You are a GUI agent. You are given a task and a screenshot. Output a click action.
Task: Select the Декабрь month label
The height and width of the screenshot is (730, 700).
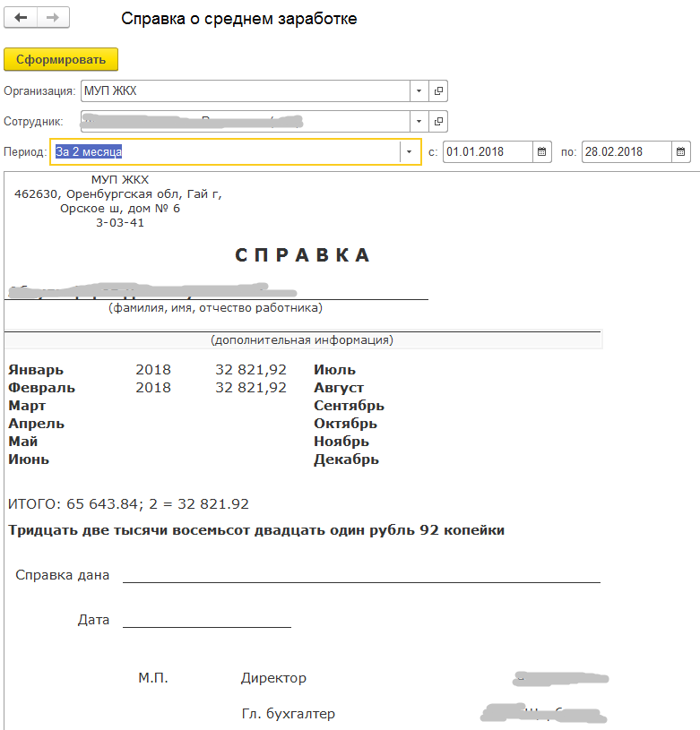tap(346, 459)
